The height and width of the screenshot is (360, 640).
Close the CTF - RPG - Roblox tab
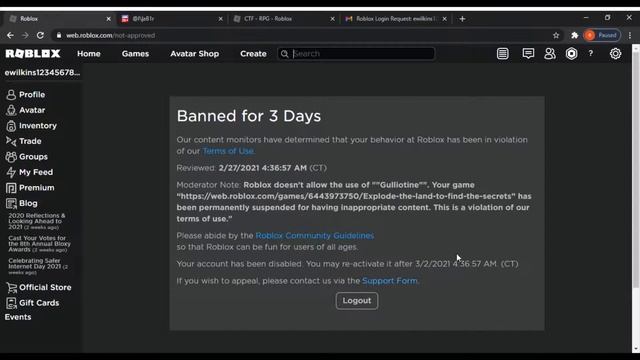click(332, 19)
